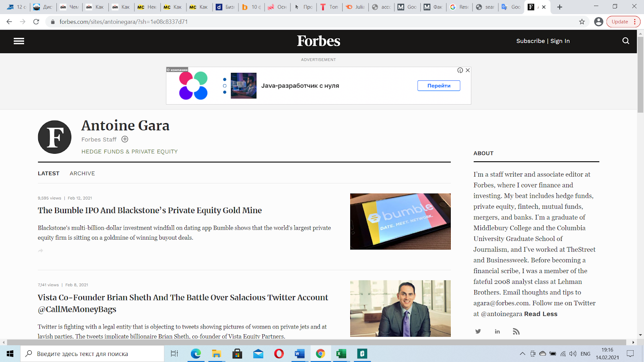Open Microsoft Edge from the taskbar
This screenshot has width=644, height=362.
(196, 354)
